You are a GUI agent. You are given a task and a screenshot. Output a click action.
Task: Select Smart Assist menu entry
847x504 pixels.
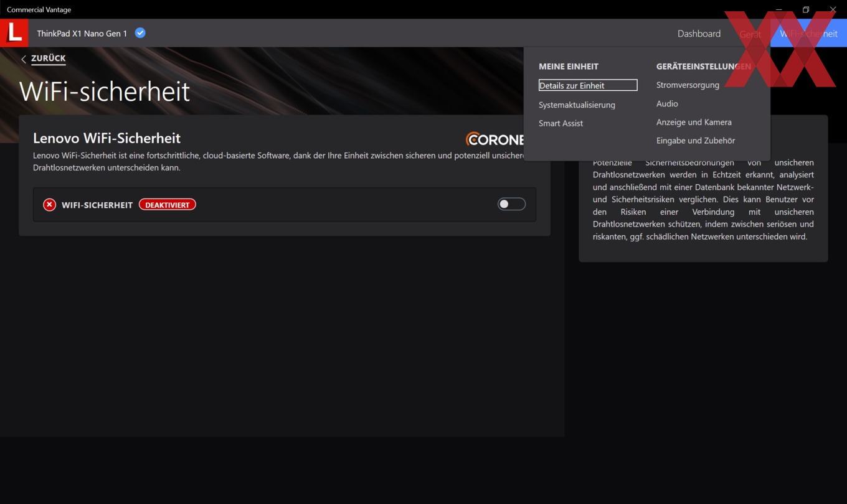(x=561, y=123)
